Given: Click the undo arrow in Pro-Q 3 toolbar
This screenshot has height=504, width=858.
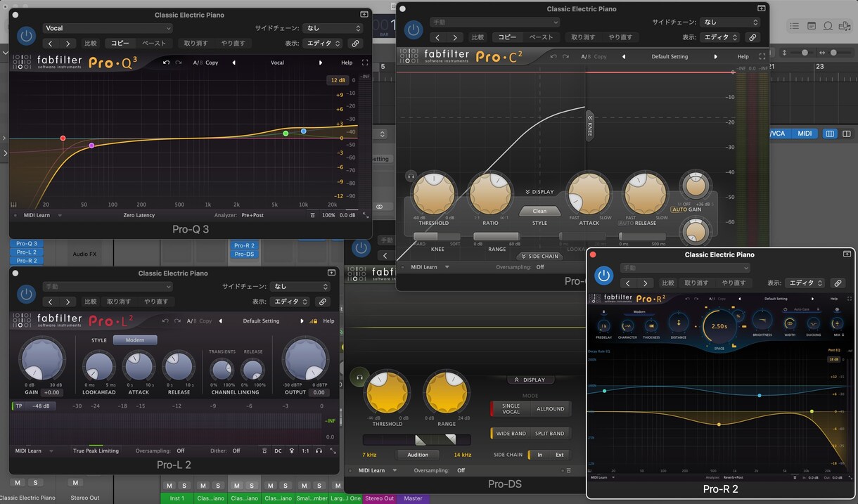Looking at the screenshot, I should [x=166, y=63].
